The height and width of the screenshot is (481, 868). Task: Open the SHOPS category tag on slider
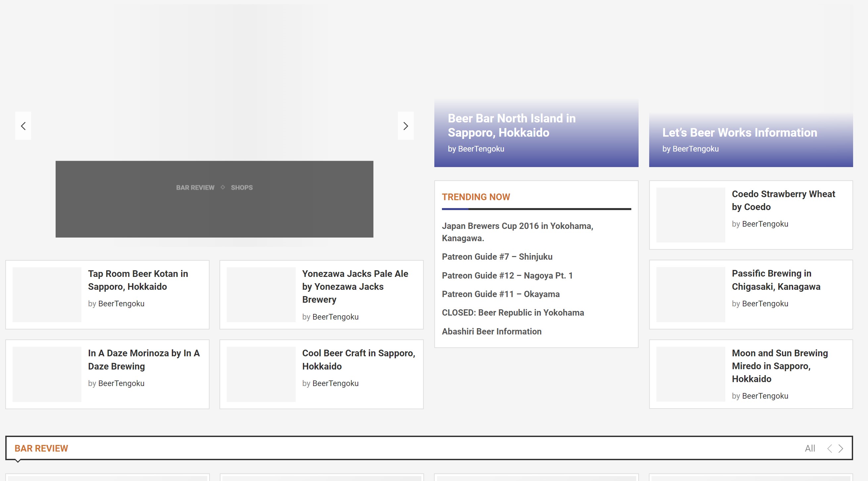pyautogui.click(x=242, y=188)
